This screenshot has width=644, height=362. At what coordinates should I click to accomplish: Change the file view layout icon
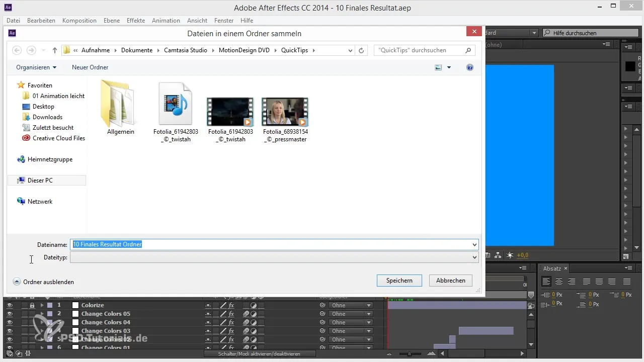click(x=438, y=67)
